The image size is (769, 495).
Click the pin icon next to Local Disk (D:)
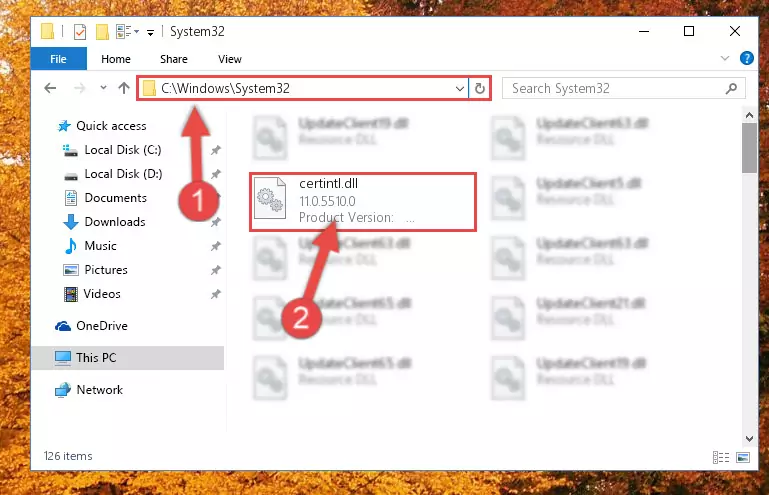tap(215, 174)
